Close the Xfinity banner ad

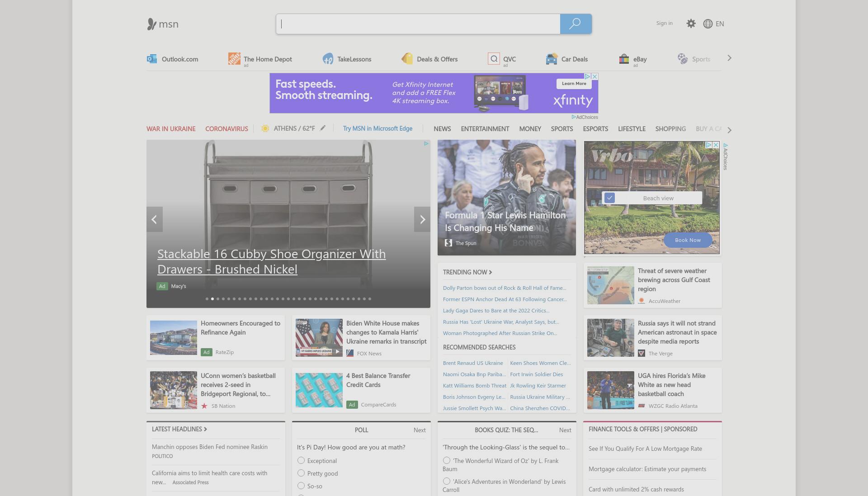pos(595,76)
